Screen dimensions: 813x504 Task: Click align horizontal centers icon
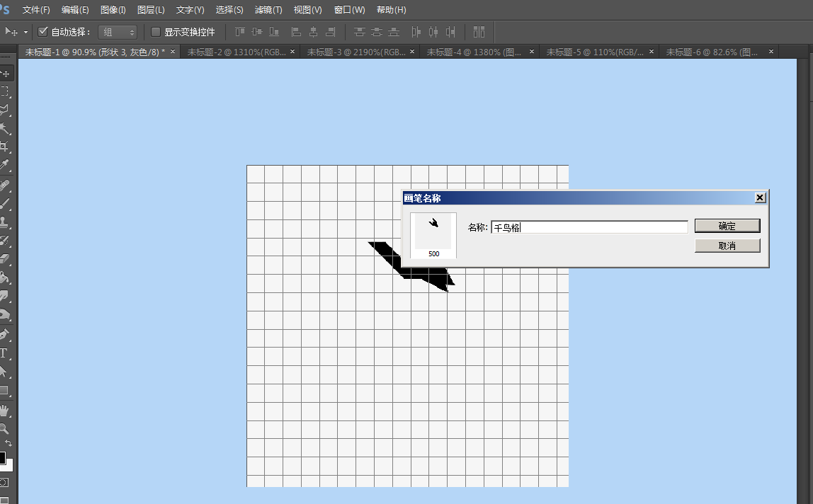click(313, 32)
